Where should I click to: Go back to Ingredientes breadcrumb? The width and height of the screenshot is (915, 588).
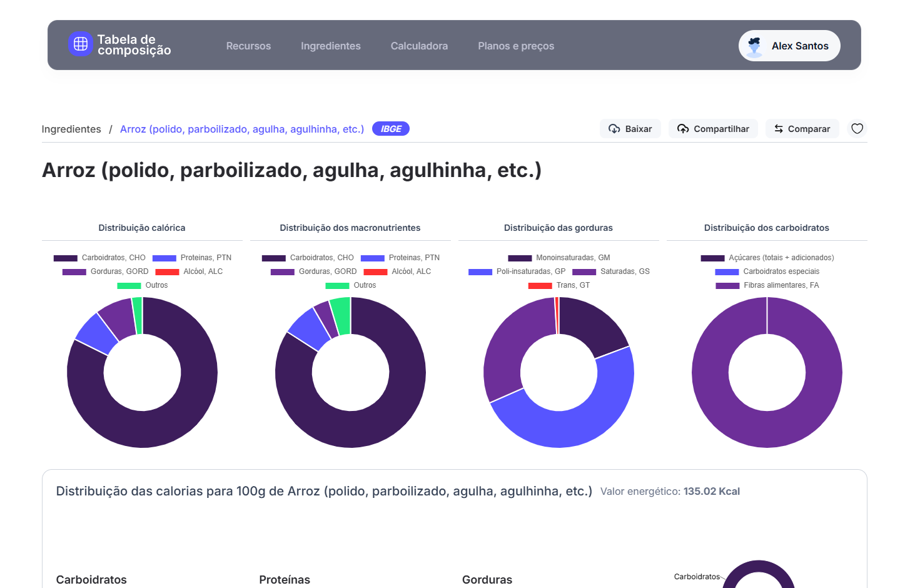coord(71,129)
